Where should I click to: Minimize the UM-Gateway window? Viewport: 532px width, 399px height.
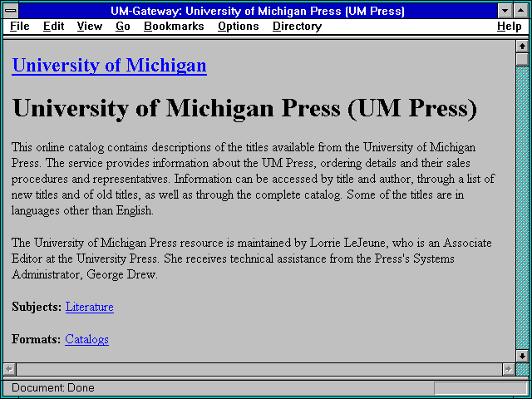tap(505, 11)
